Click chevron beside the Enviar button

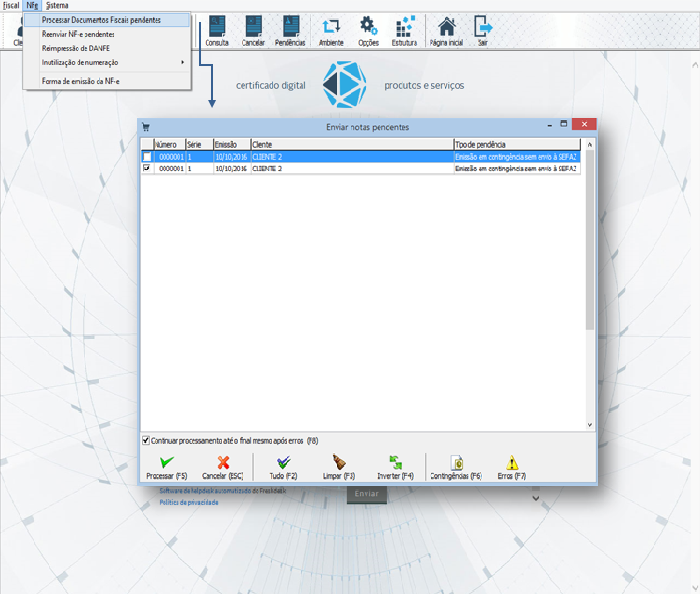536,498
